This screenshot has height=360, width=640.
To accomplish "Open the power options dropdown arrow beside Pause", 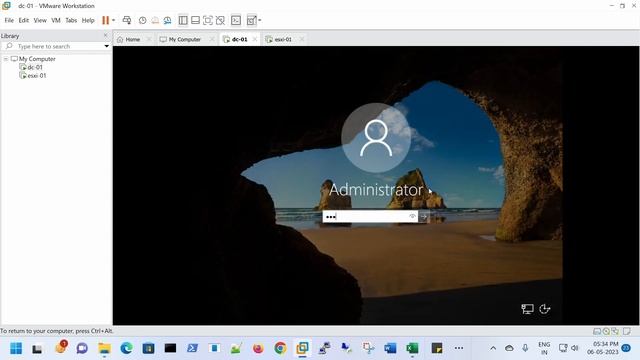I will (x=113, y=20).
